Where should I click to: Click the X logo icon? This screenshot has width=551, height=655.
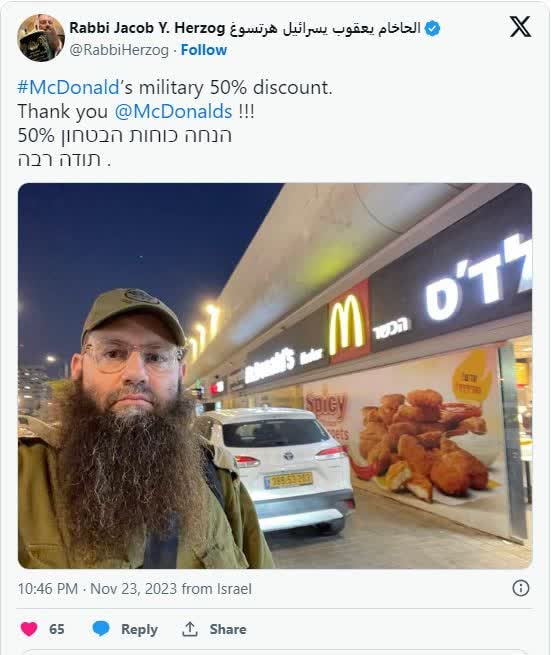point(520,27)
